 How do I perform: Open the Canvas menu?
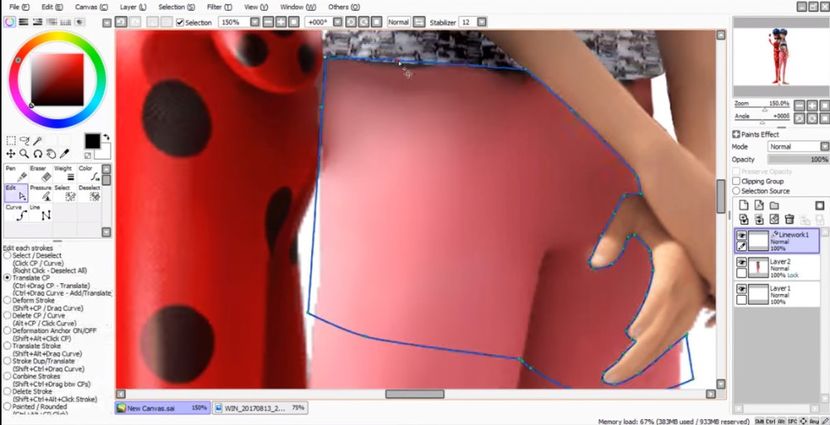click(x=91, y=7)
